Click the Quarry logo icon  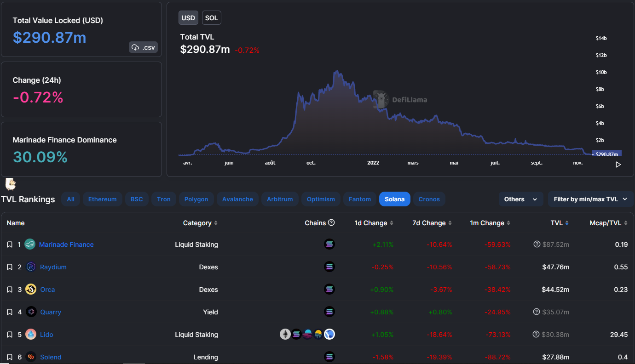pyautogui.click(x=31, y=312)
